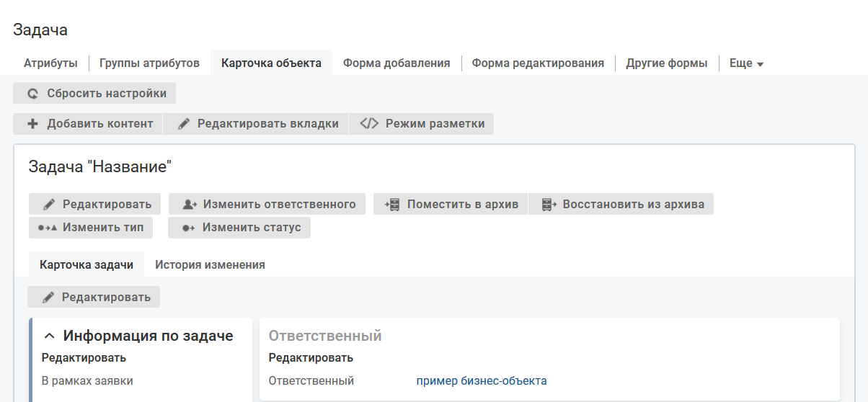Open the Еще dropdown menu
The width and height of the screenshot is (868, 402).
(x=746, y=63)
